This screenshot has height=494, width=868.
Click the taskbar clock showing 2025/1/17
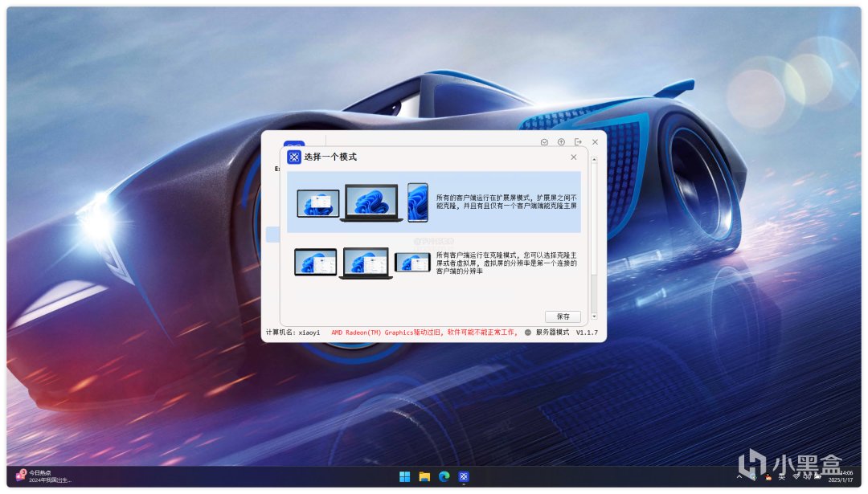click(841, 477)
